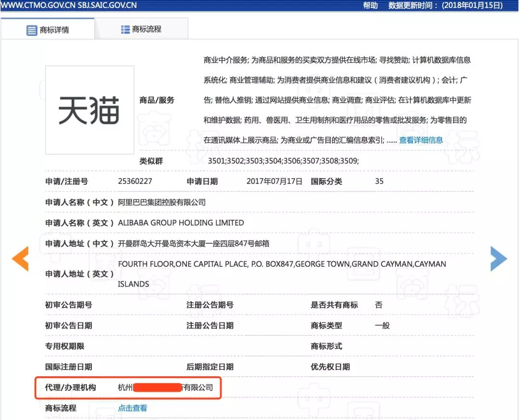Open 查看详细信息 to see full services

[421, 140]
